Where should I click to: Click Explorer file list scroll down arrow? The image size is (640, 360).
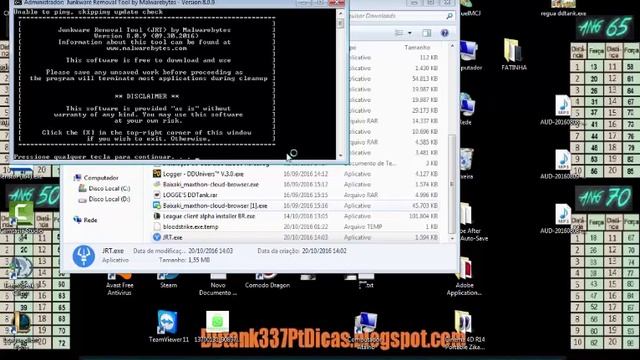point(452,238)
